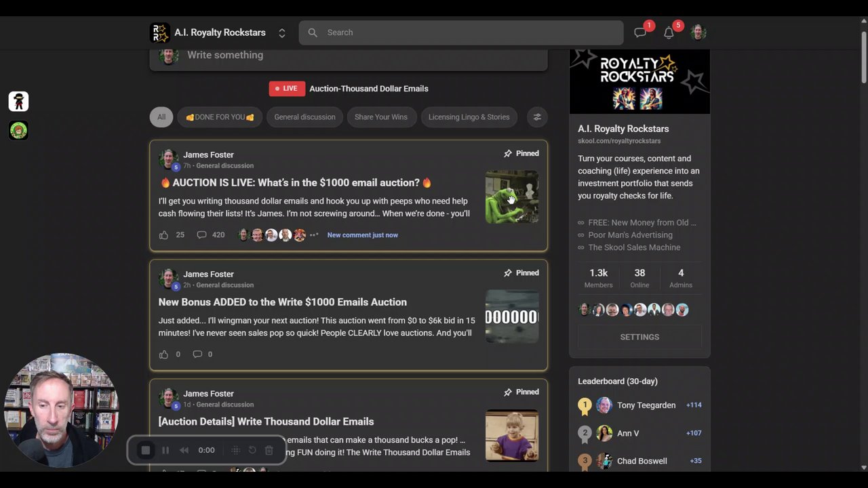Show more commenters ellipsis on auction post
The width and height of the screenshot is (868, 488).
(314, 235)
